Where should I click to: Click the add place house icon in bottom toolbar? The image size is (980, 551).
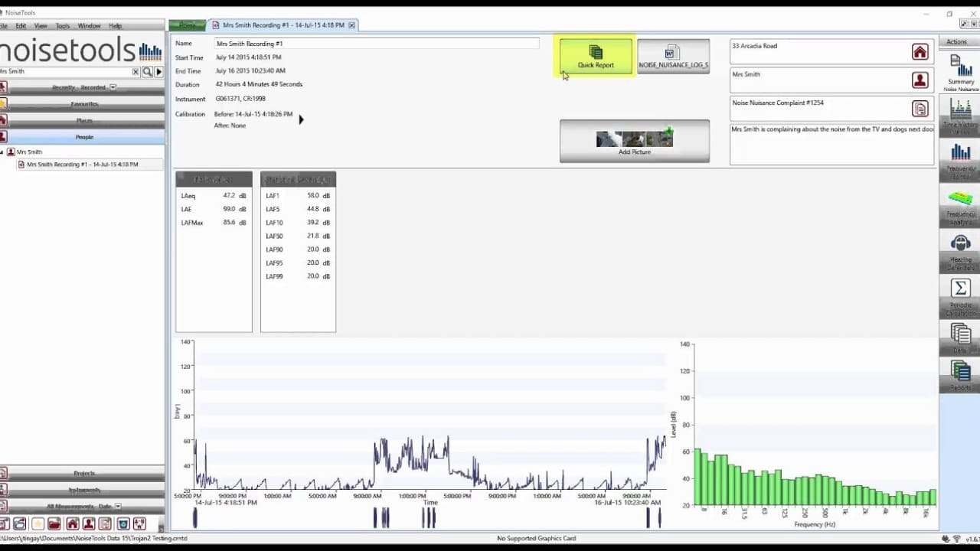point(72,524)
